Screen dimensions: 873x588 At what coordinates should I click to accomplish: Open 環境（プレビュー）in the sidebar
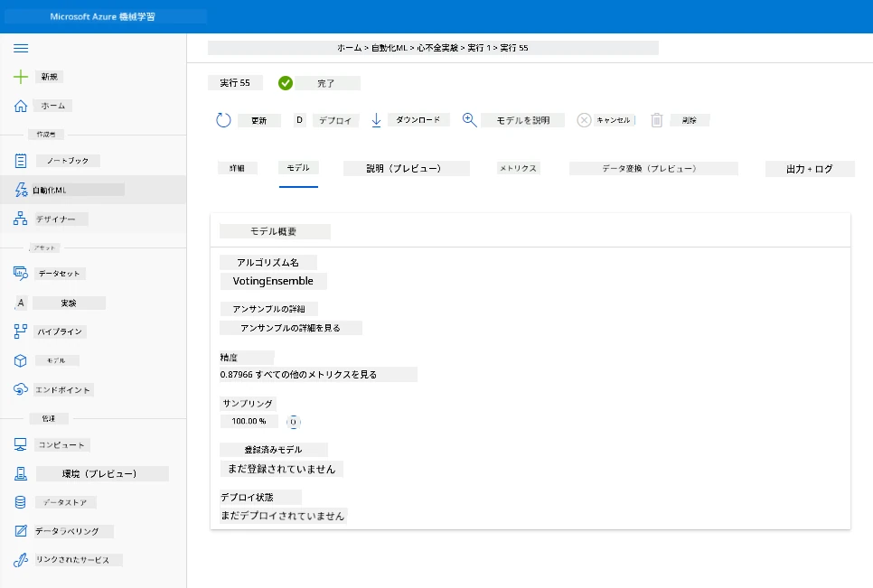[x=102, y=474]
